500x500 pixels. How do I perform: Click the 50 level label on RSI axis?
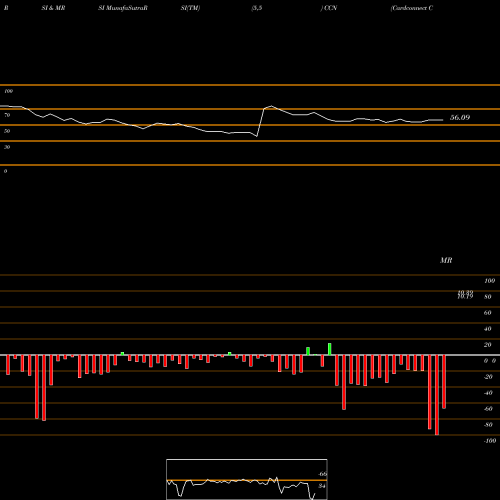[x=7, y=131]
